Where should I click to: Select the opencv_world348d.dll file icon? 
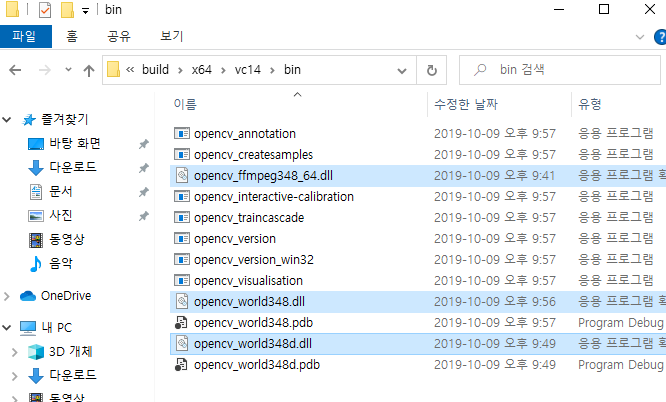182,343
